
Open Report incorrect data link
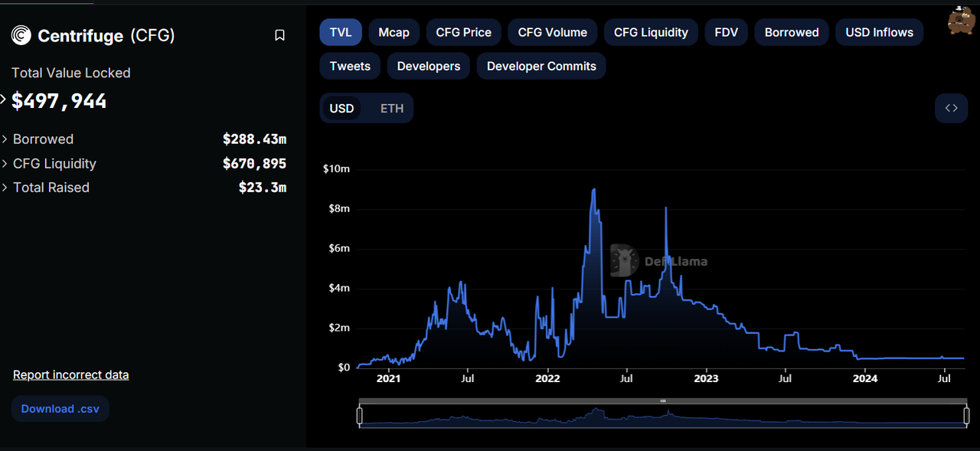pyautogui.click(x=70, y=374)
